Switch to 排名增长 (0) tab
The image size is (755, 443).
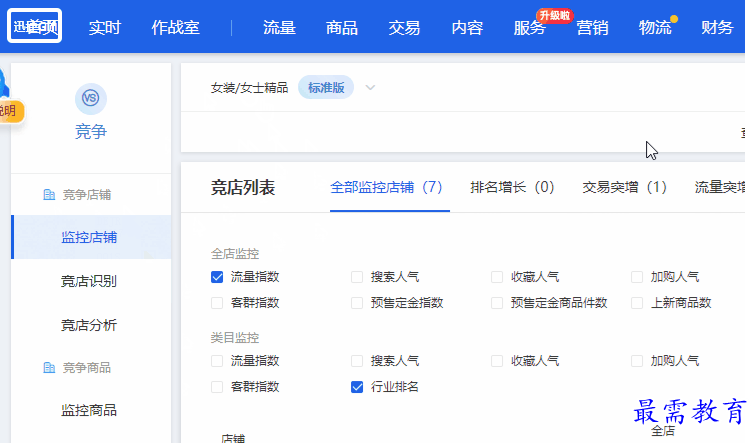point(512,187)
